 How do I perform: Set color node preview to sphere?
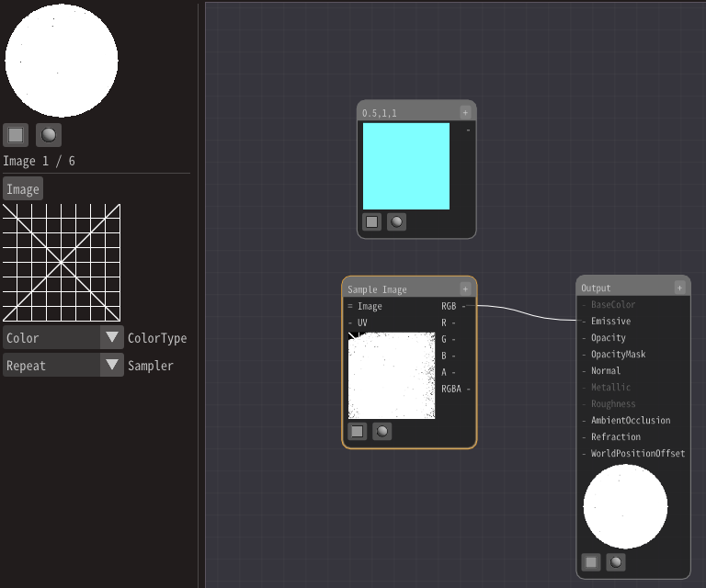[x=396, y=221]
